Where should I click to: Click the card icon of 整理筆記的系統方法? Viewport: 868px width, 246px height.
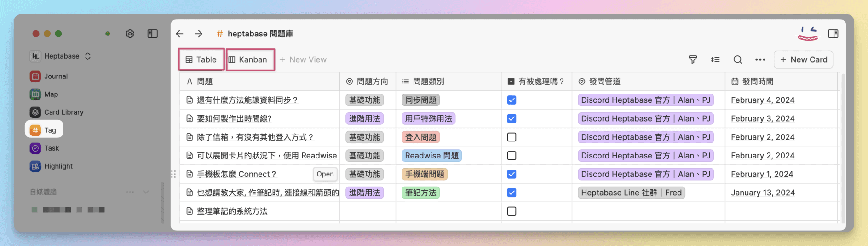tap(190, 211)
